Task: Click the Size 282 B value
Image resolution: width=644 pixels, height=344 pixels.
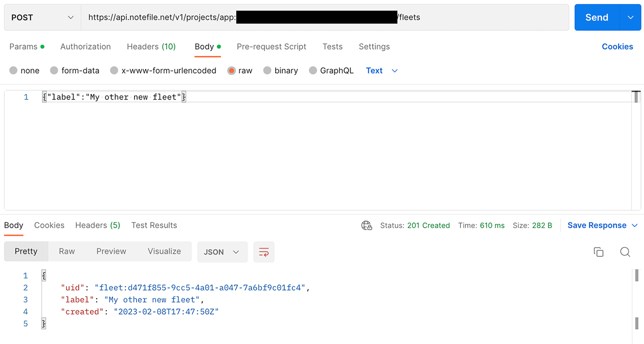Action: click(542, 225)
